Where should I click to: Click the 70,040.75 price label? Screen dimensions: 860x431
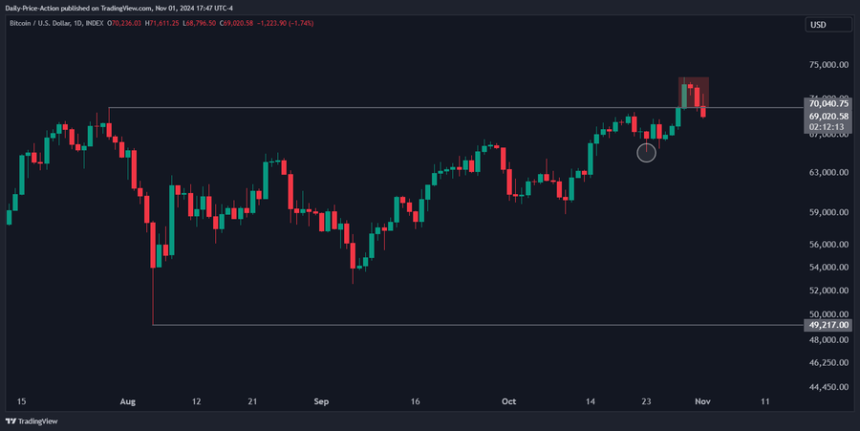(829, 103)
